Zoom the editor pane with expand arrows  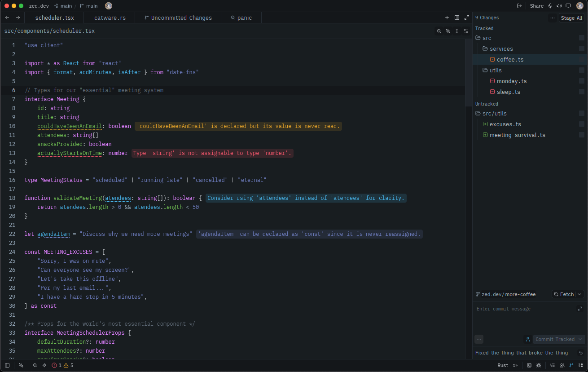tap(467, 18)
